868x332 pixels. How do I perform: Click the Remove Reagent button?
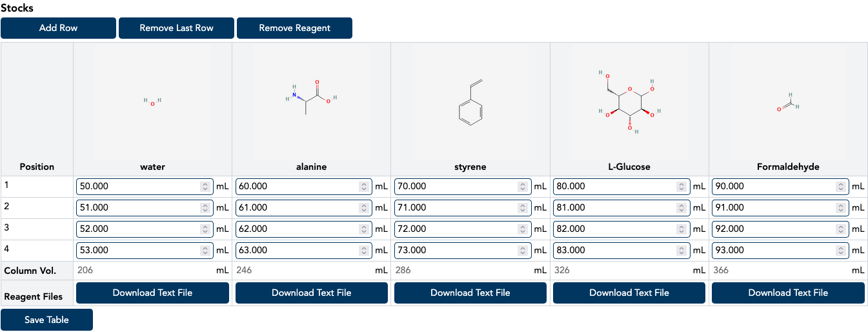(294, 28)
